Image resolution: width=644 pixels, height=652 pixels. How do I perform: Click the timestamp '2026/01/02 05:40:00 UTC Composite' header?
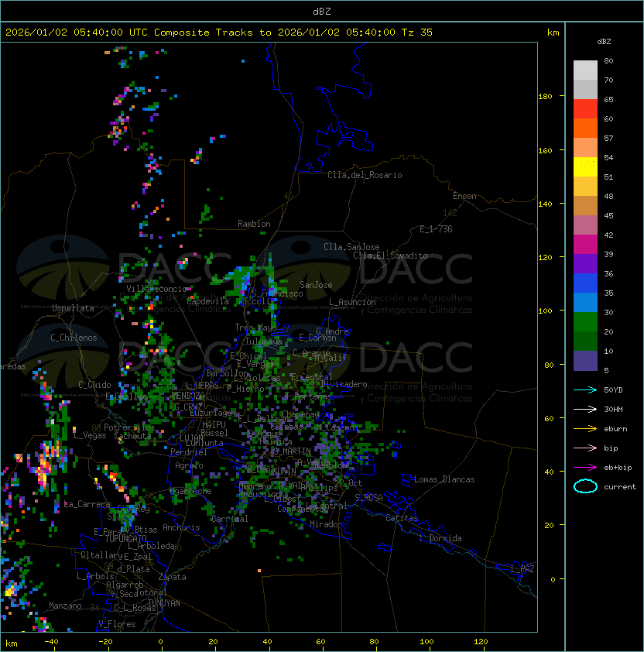(108, 33)
